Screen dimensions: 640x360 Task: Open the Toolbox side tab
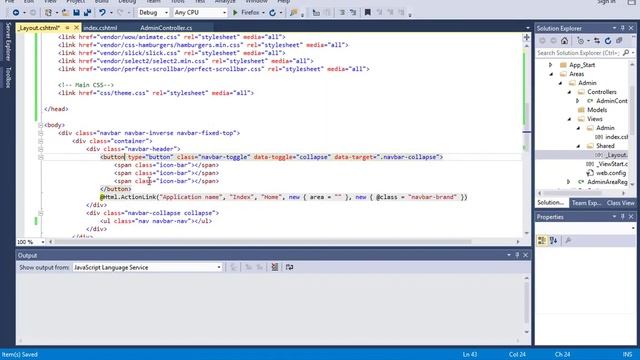pos(7,77)
